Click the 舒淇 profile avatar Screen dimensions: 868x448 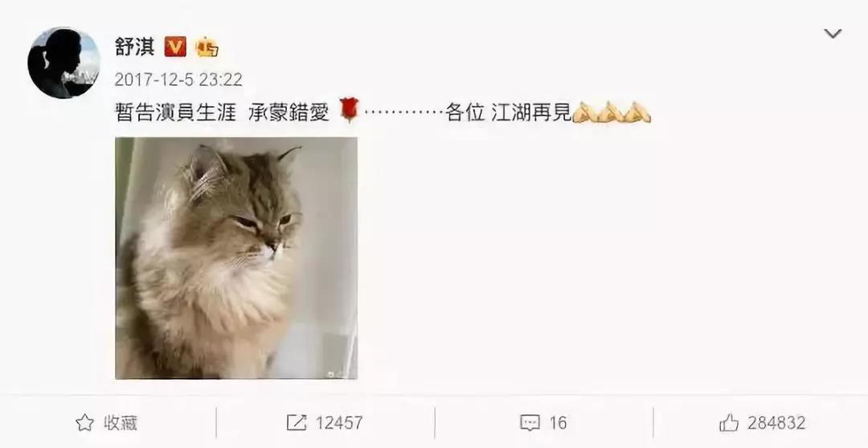click(x=63, y=63)
